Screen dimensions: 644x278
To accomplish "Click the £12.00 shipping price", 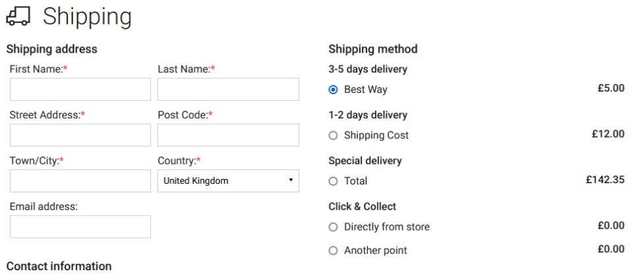I will click(608, 134).
